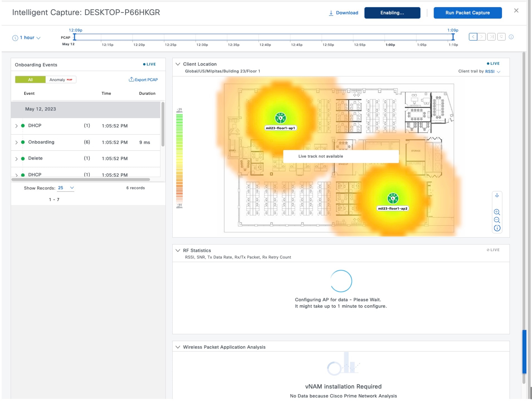This screenshot has height=407, width=532.
Task: Click the Export PCAP link
Action: pos(146,80)
